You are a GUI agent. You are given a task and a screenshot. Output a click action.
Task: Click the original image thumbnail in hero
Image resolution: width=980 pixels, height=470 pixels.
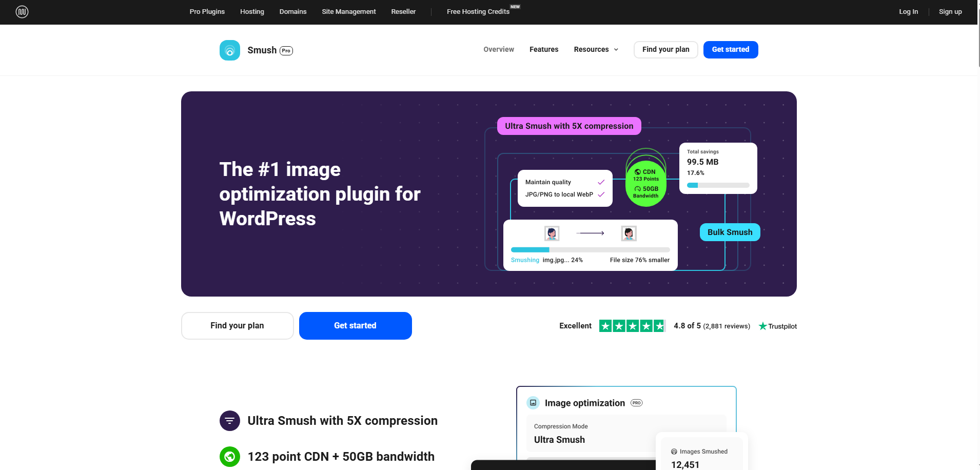[552, 233]
